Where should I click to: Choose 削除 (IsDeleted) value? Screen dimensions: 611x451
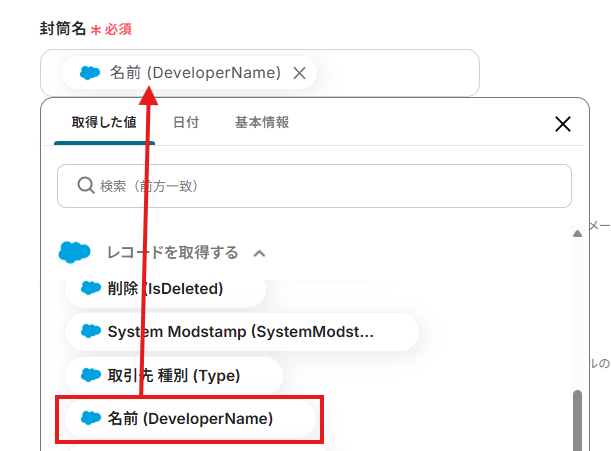165,289
